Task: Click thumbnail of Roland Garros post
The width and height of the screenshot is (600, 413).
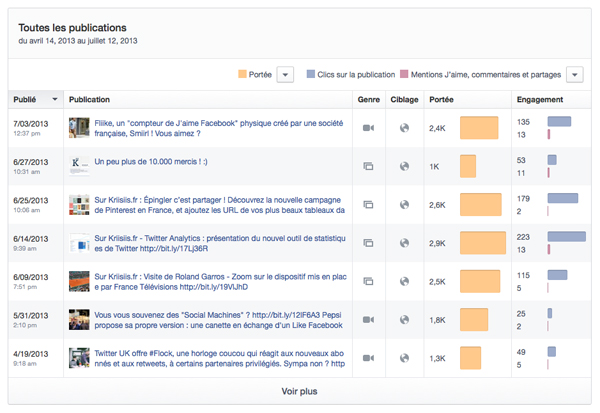Action: coord(80,281)
